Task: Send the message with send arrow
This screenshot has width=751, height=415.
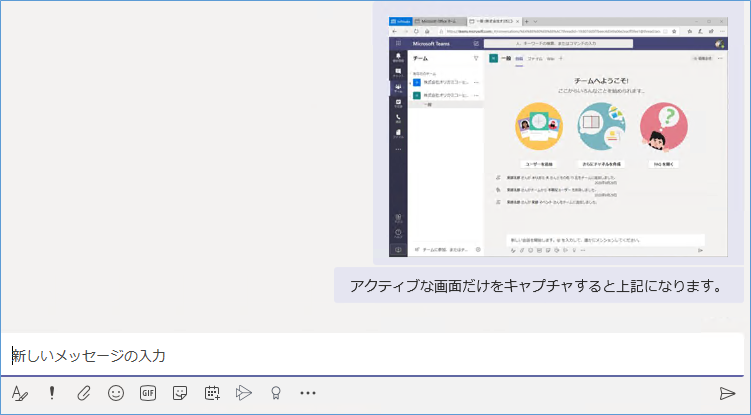Action: click(x=727, y=393)
